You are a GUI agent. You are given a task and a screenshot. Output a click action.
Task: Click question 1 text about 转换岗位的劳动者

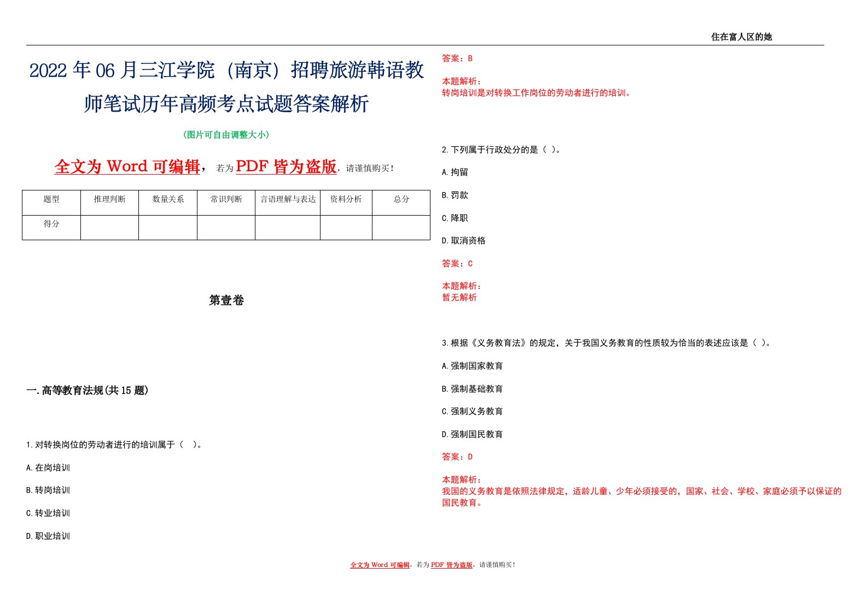[x=115, y=445]
